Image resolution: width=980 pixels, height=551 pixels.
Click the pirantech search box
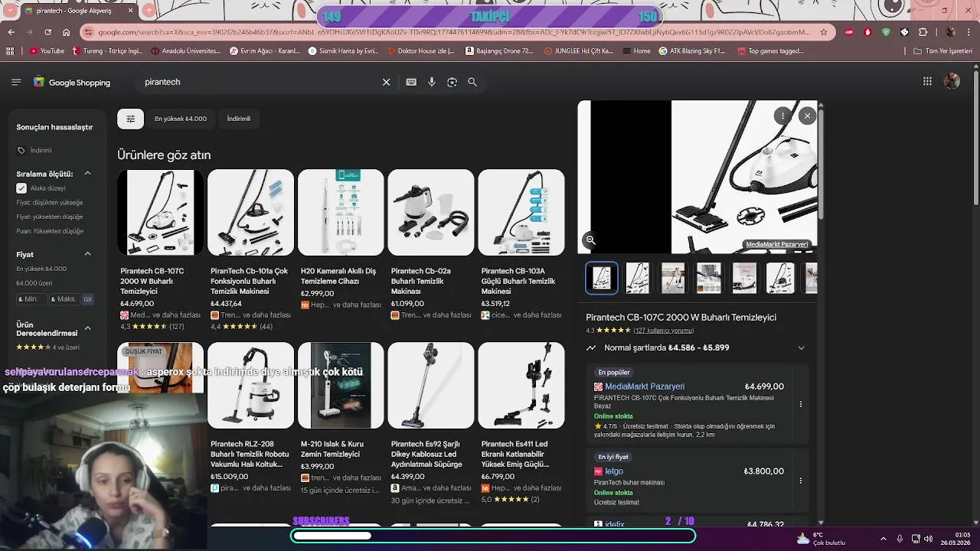[260, 82]
